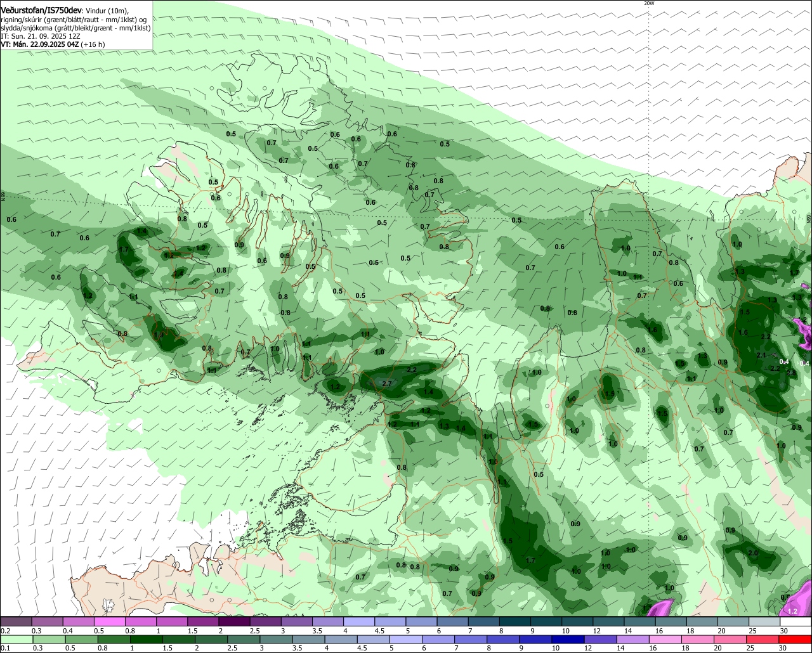812x653 pixels.
Task: Click the 'rigning/skúrir' legend description line
Action: (x=73, y=20)
